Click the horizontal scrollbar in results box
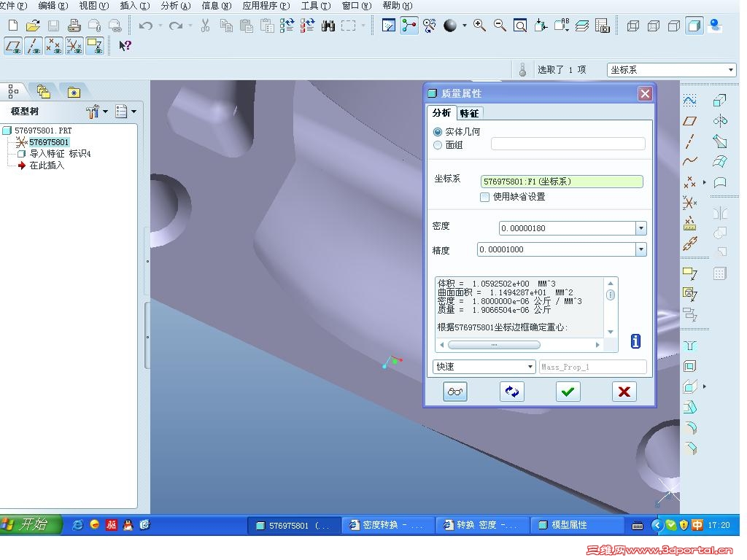Image resolution: width=747 pixels, height=560 pixels. (x=494, y=345)
